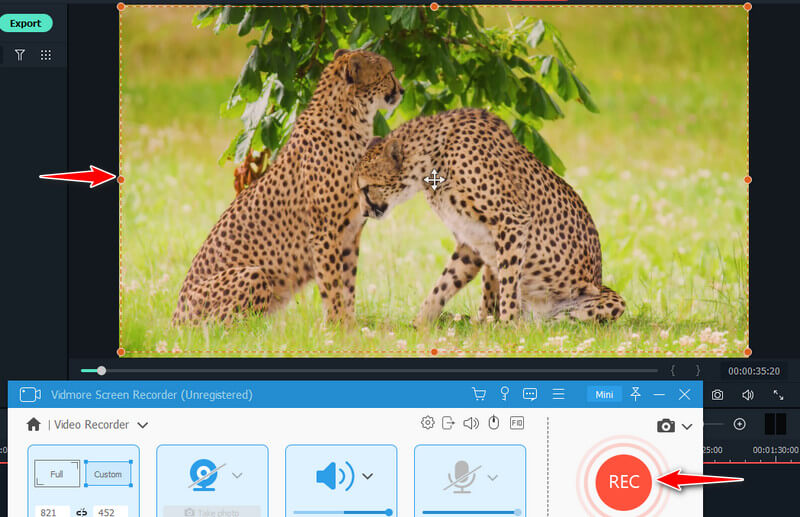Open the shopping cart purchase icon
This screenshot has height=517, width=800.
[x=479, y=395]
